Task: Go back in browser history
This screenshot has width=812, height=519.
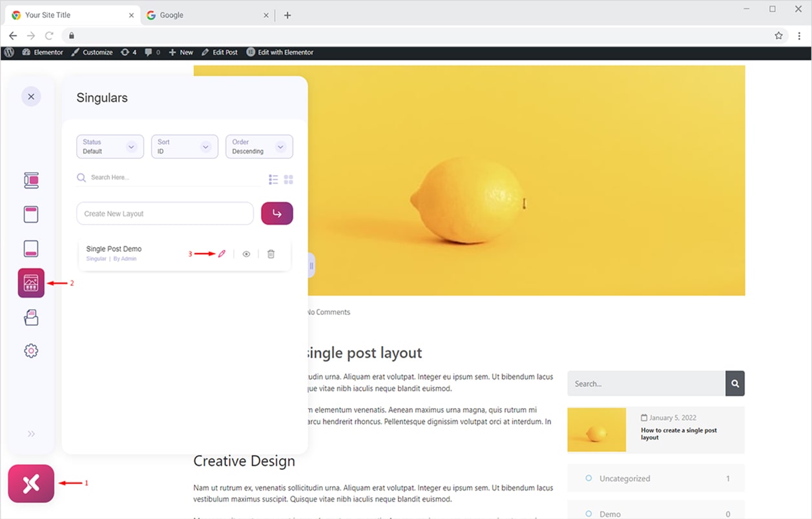Action: (13, 36)
